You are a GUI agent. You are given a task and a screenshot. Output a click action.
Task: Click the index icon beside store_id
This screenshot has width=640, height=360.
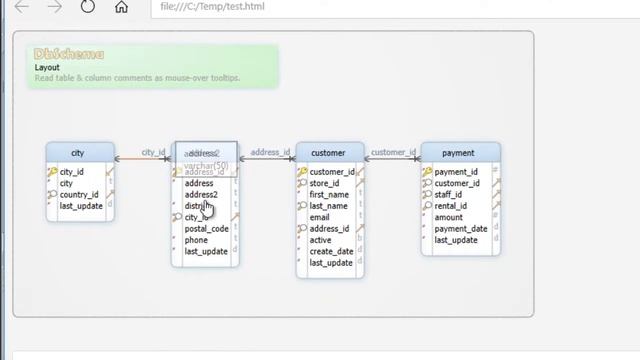pyautogui.click(x=302, y=183)
